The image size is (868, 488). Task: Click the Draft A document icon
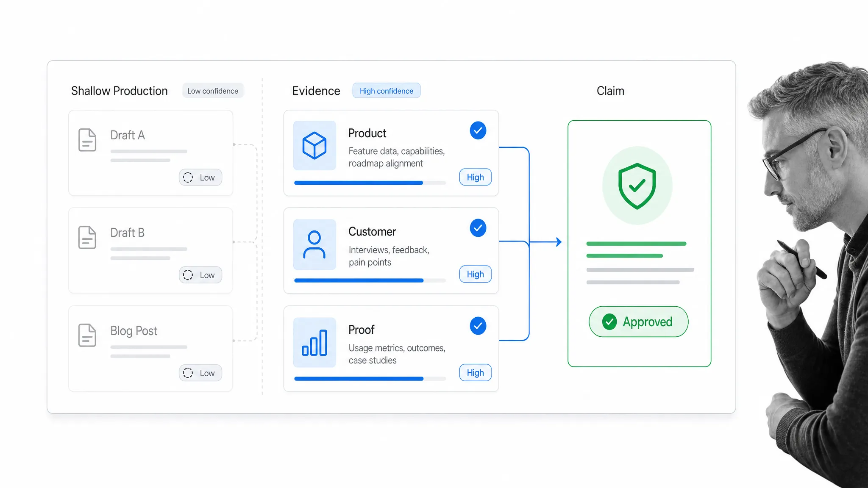tap(87, 140)
